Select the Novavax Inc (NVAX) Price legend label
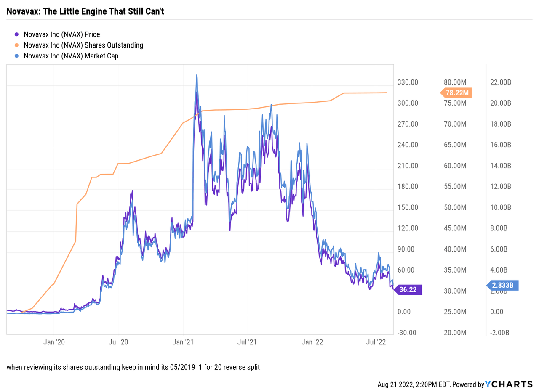Screen dimensions: 539x392 tap(62, 34)
